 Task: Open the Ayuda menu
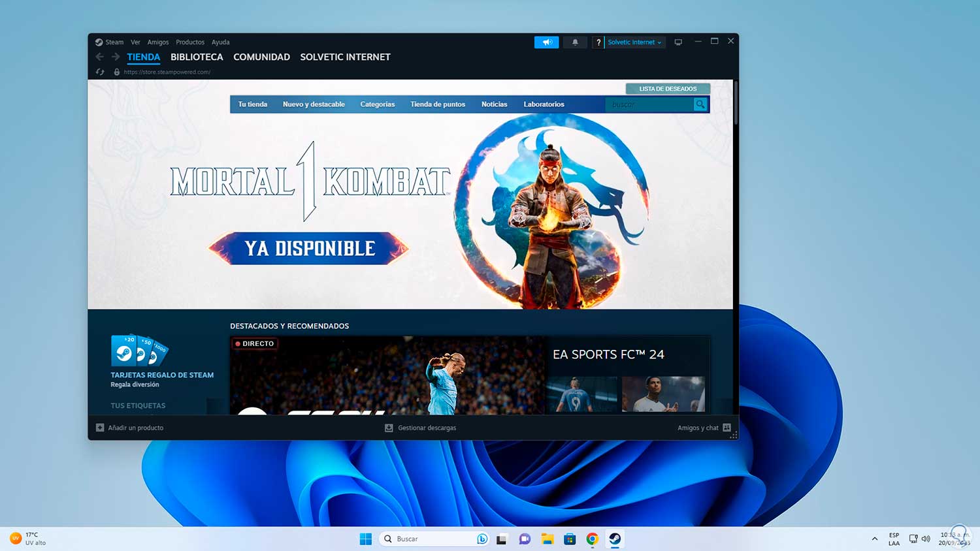click(x=221, y=42)
